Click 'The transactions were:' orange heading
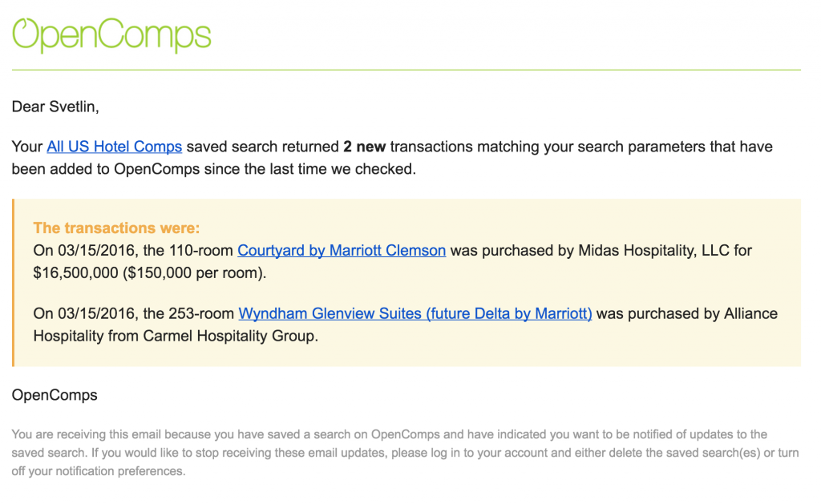Screen dimensions: 821x504 click(x=116, y=228)
